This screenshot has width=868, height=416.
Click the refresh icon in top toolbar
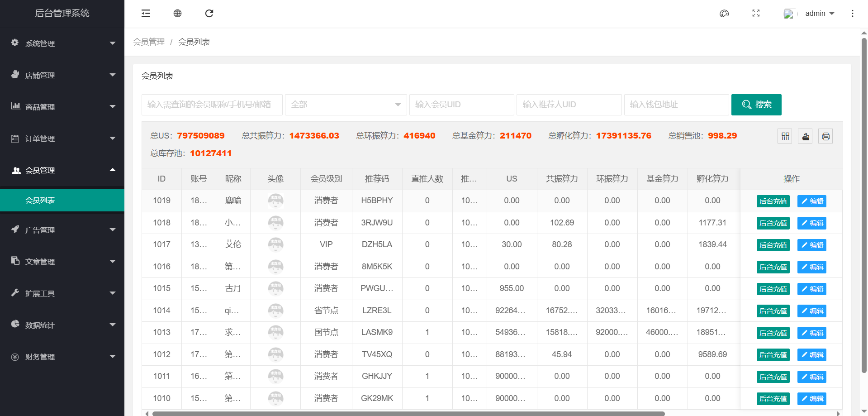209,14
